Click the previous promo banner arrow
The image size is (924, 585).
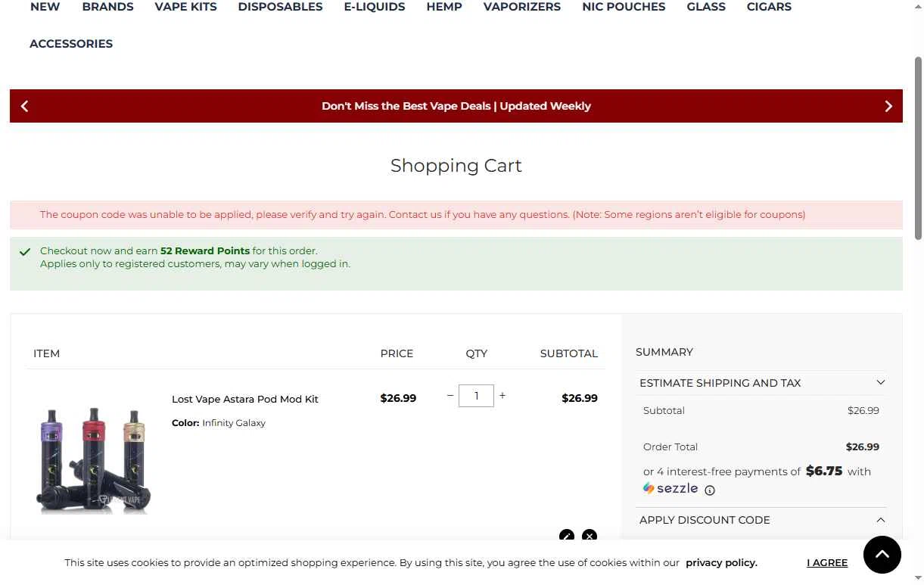click(x=24, y=106)
